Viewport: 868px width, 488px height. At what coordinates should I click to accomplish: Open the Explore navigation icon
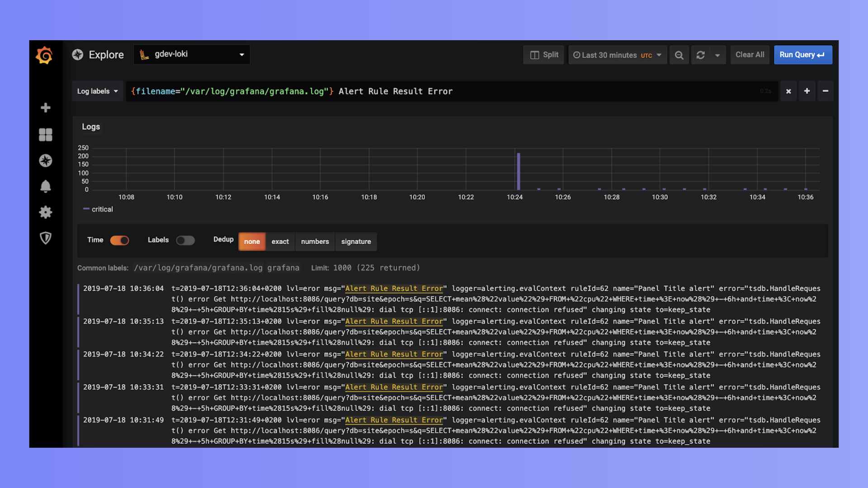(x=46, y=160)
